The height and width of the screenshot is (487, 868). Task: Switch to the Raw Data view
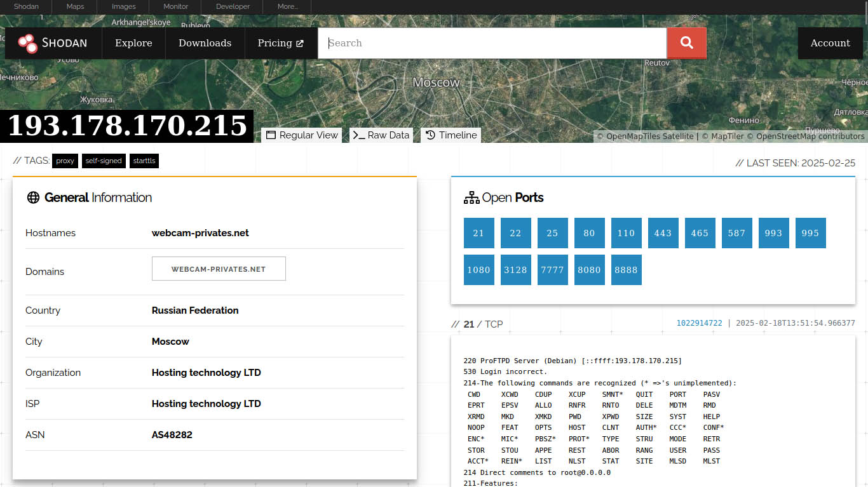[x=381, y=135]
